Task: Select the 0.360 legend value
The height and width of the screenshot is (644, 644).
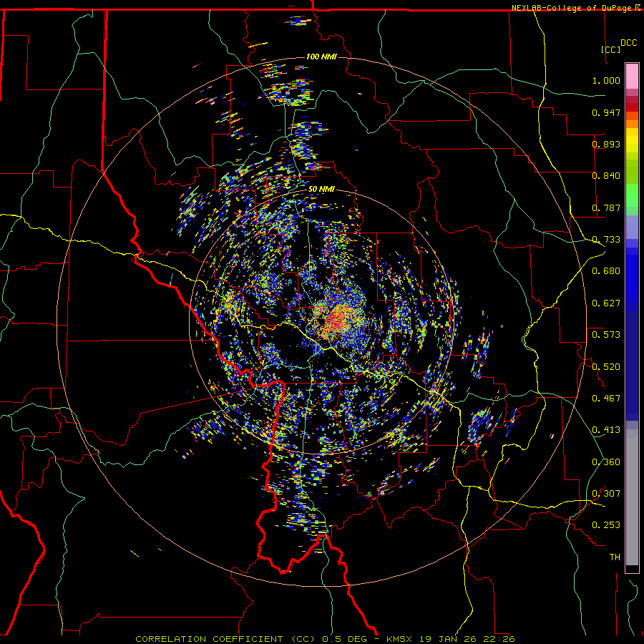Action: coord(606,462)
